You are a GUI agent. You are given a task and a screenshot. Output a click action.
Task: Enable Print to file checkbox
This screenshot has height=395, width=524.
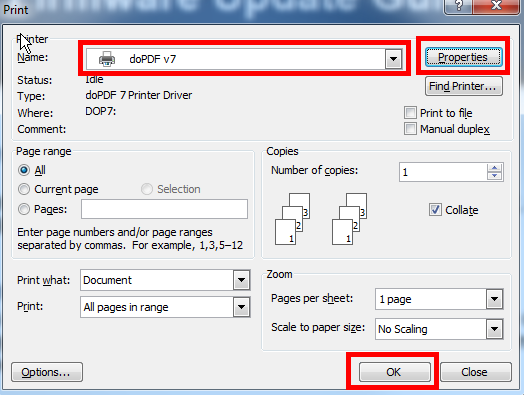[x=410, y=113]
